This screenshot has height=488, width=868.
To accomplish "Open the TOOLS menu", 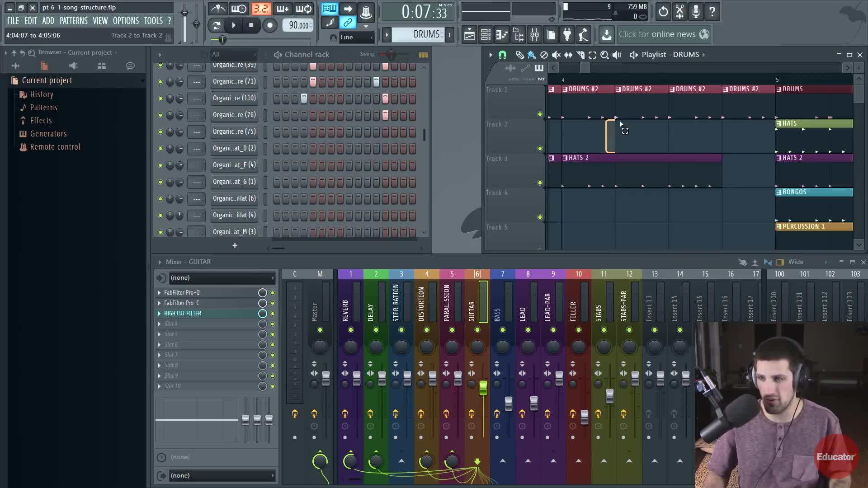I will point(153,21).
